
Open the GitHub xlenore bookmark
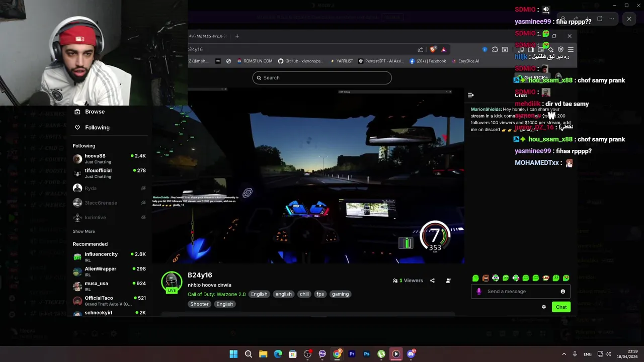point(301,61)
